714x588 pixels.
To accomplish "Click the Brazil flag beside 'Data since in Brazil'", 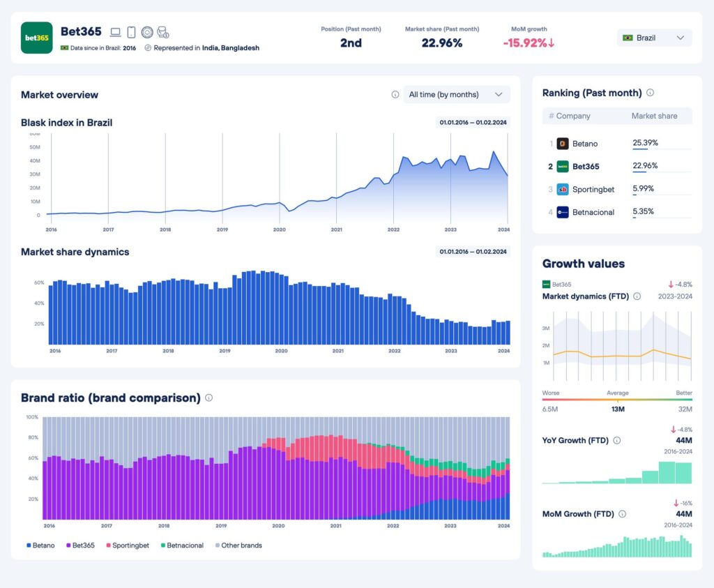I will [65, 48].
